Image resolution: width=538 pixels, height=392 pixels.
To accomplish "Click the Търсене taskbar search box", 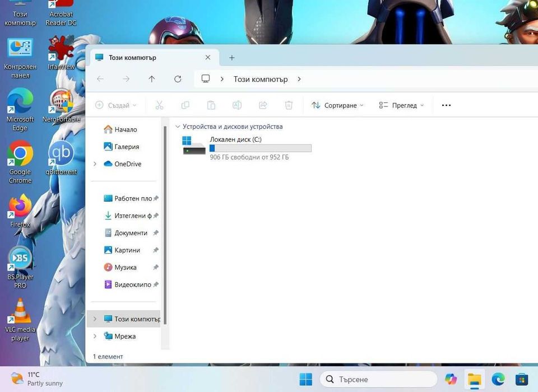I will pos(378,379).
